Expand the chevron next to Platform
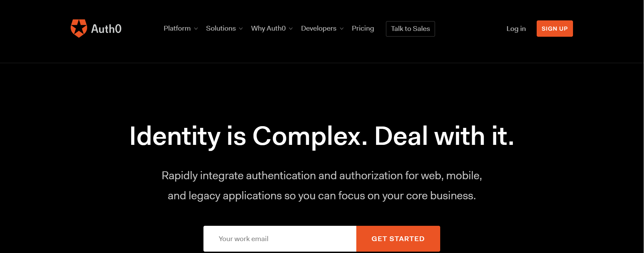This screenshot has height=253, width=644. click(196, 29)
